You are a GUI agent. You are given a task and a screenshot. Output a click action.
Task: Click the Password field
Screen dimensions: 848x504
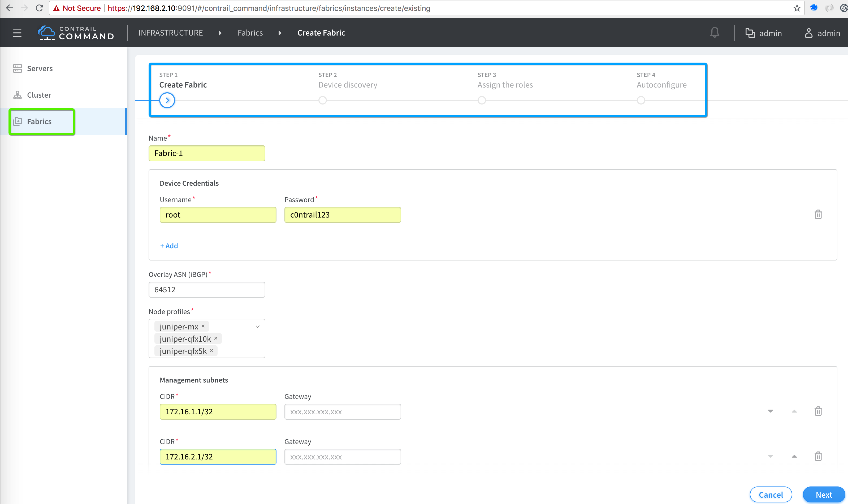pyautogui.click(x=342, y=215)
